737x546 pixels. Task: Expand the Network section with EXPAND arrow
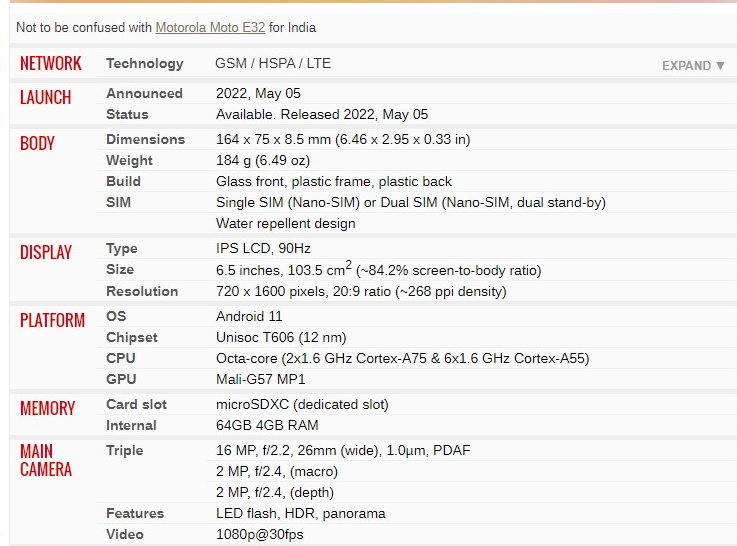tap(693, 65)
